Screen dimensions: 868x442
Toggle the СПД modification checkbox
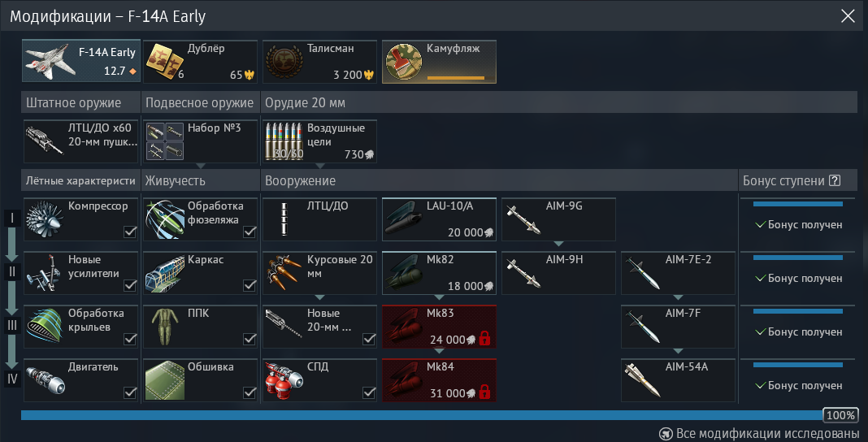point(369,392)
